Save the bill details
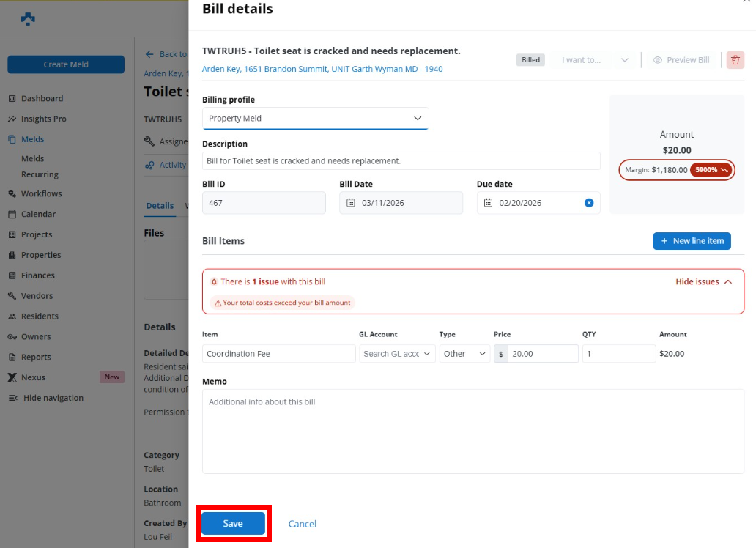The height and width of the screenshot is (548, 756). [x=233, y=523]
